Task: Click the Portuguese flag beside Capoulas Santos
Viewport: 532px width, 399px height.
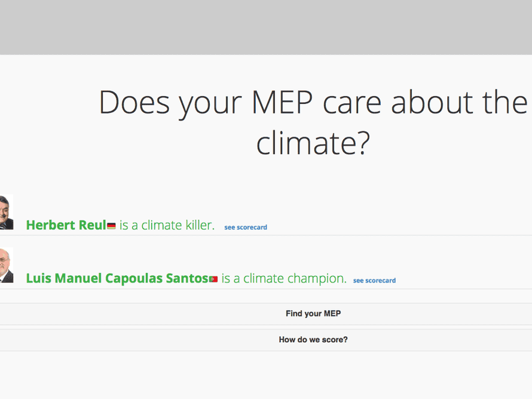Action: pos(212,278)
